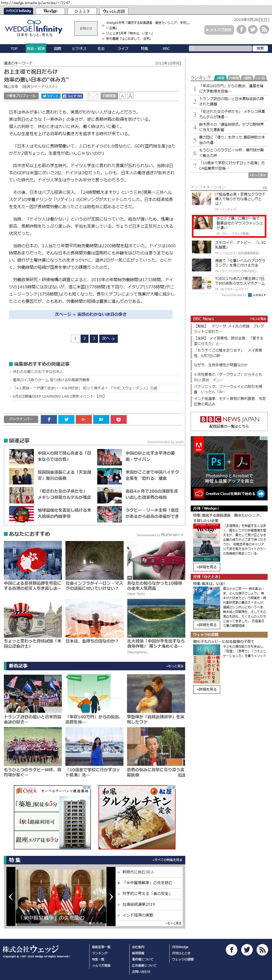Save the article with the Pocket share button
This screenshot has width=272, height=980.
coord(119,419)
